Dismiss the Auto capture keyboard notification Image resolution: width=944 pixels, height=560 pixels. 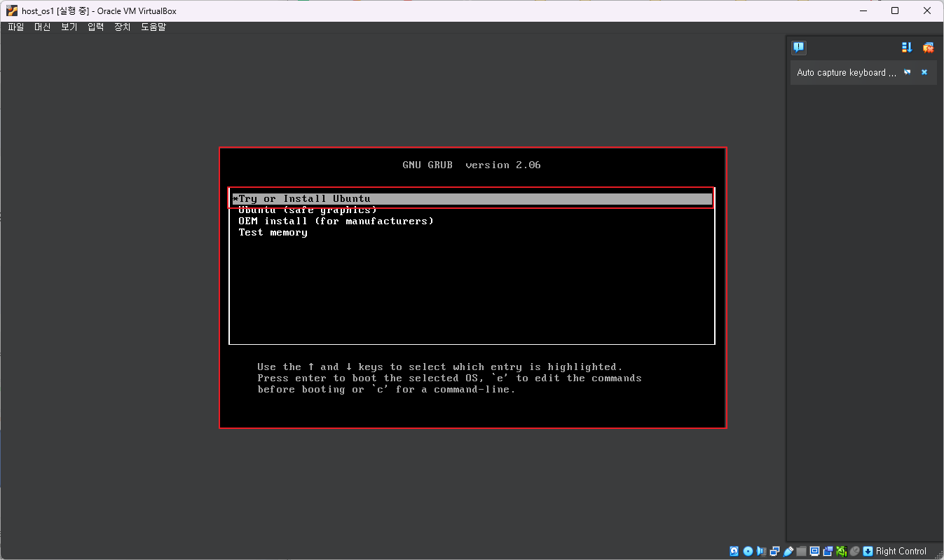[924, 72]
